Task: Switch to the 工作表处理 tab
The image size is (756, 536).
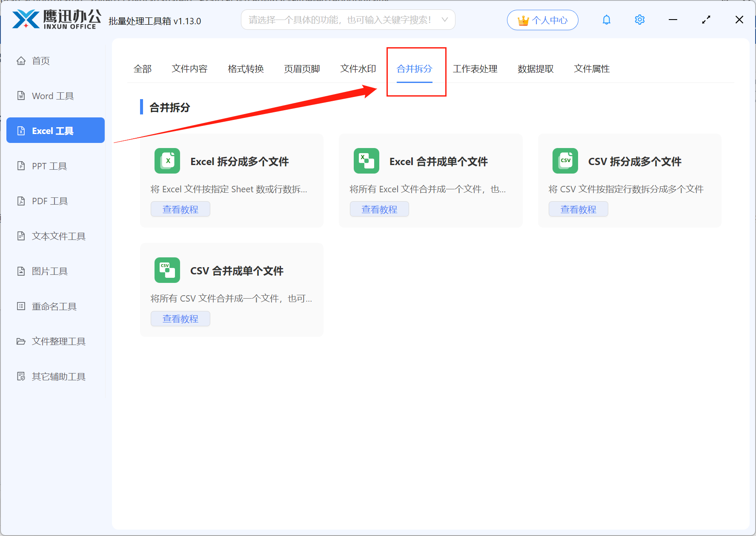Action: coord(475,69)
